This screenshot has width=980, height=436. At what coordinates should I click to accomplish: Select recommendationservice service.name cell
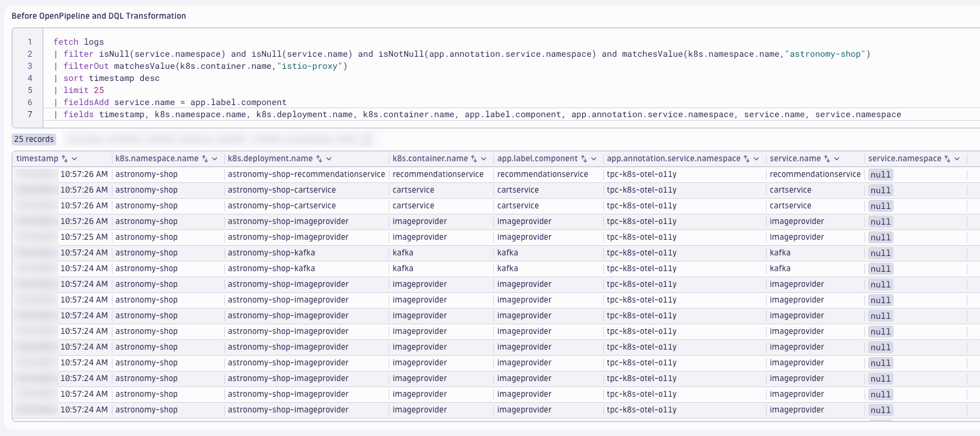pyautogui.click(x=815, y=174)
